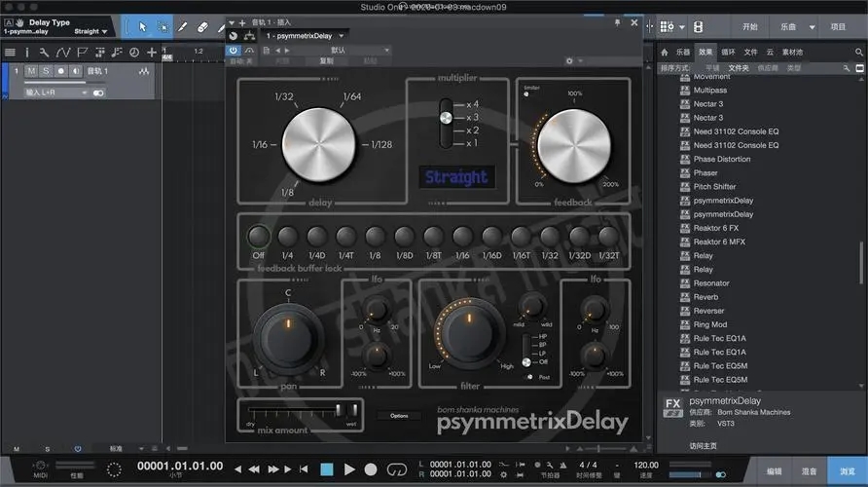Enable the 1/4 feedback buffer lock button

coord(288,236)
